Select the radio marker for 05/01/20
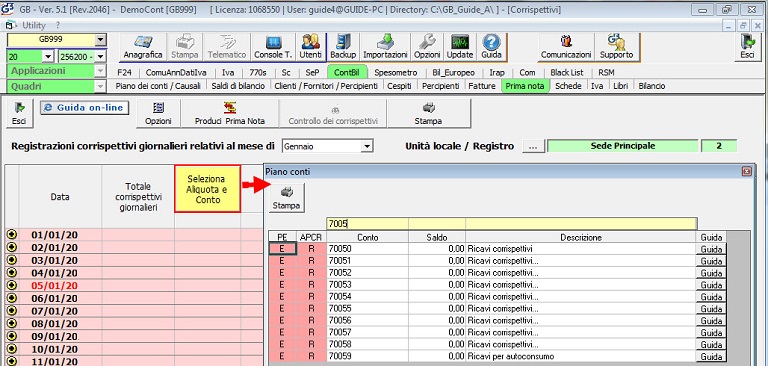768x366 pixels. 12,285
